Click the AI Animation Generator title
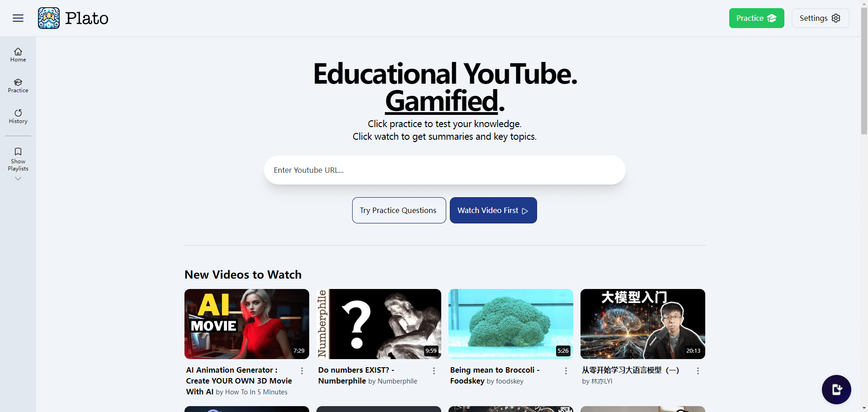This screenshot has width=868, height=412. (239, 381)
